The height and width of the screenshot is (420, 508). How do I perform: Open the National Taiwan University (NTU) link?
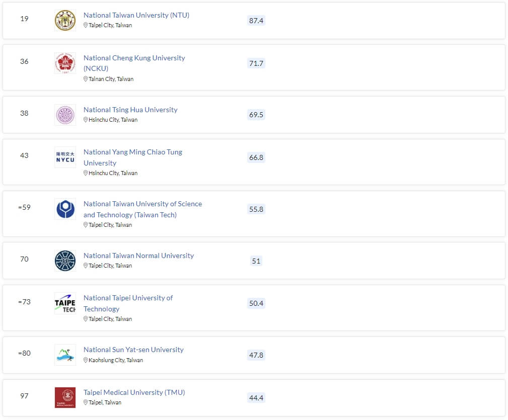point(136,15)
